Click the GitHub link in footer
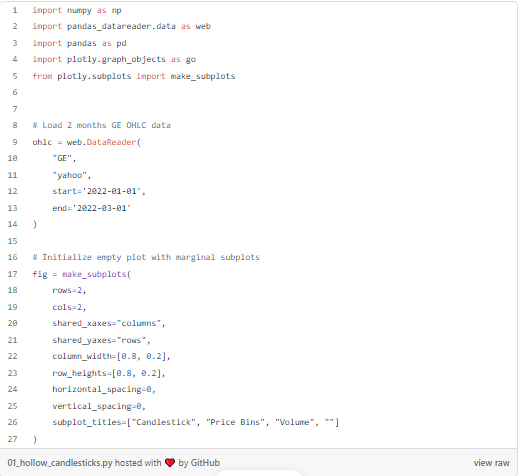This screenshot has width=521, height=476. [x=205, y=463]
